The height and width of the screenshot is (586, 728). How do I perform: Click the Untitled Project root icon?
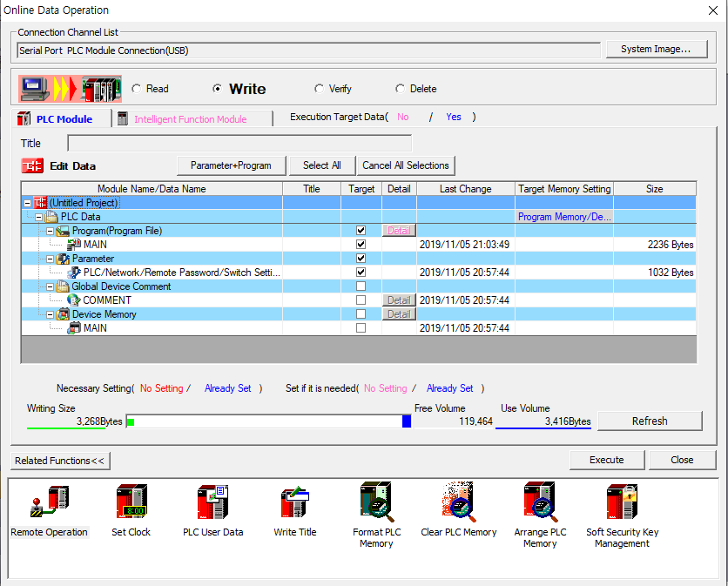tap(40, 203)
